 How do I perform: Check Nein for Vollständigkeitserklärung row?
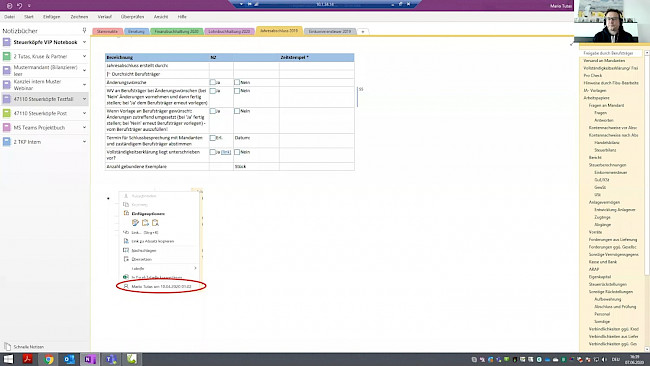pyautogui.click(x=237, y=152)
